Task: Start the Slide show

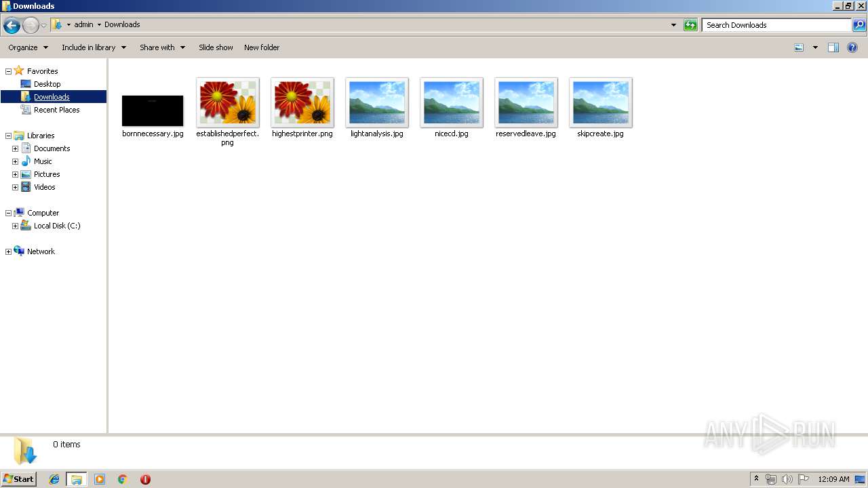Action: (x=216, y=47)
